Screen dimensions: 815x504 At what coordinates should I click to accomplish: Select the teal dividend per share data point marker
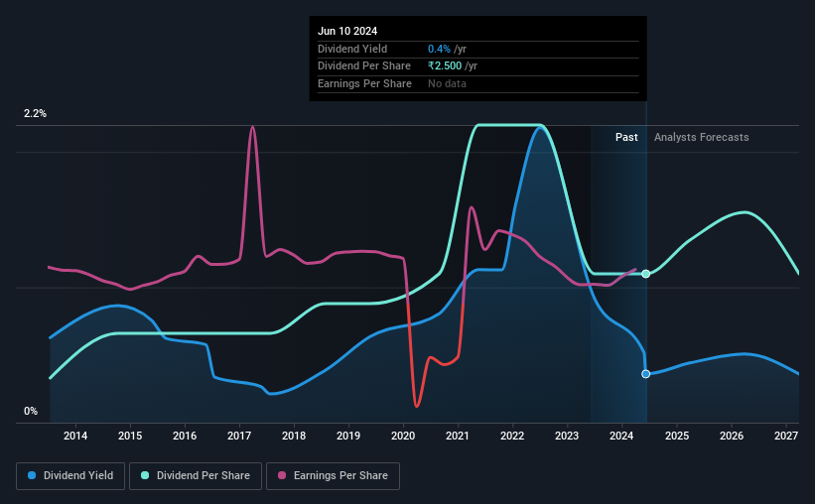pyautogui.click(x=645, y=274)
